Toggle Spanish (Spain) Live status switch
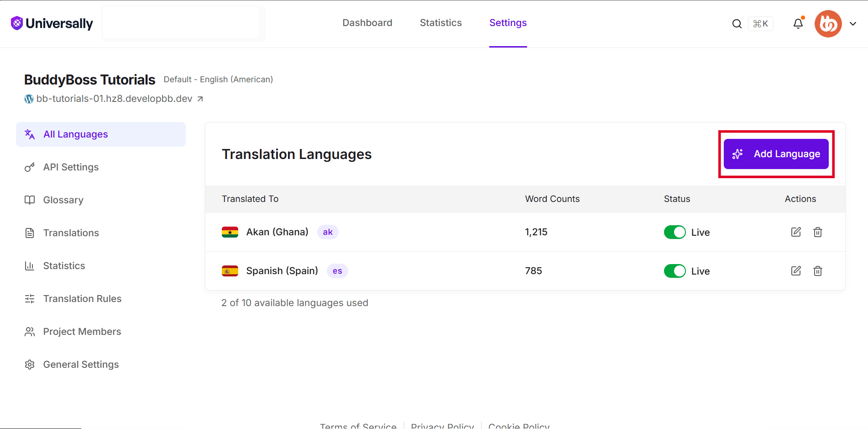 coord(675,271)
